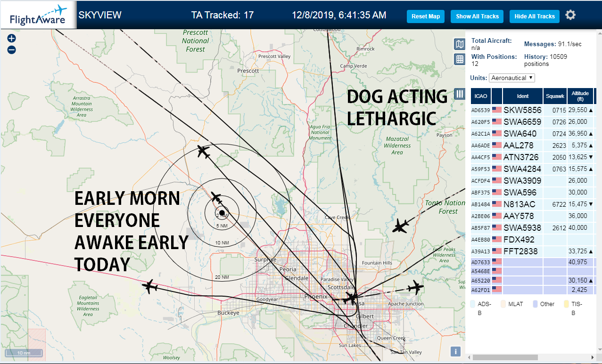Select the SWA3909 aircraft row
The image size is (602, 364).
tap(533, 181)
